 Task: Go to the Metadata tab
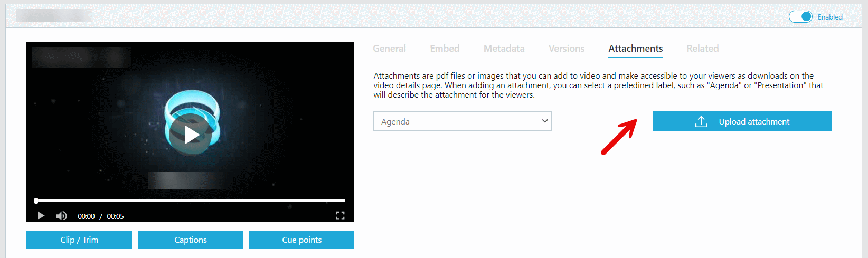[504, 49]
